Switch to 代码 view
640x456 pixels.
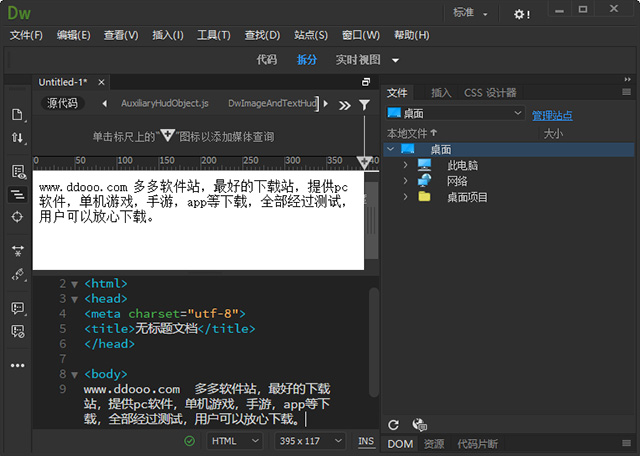click(267, 60)
